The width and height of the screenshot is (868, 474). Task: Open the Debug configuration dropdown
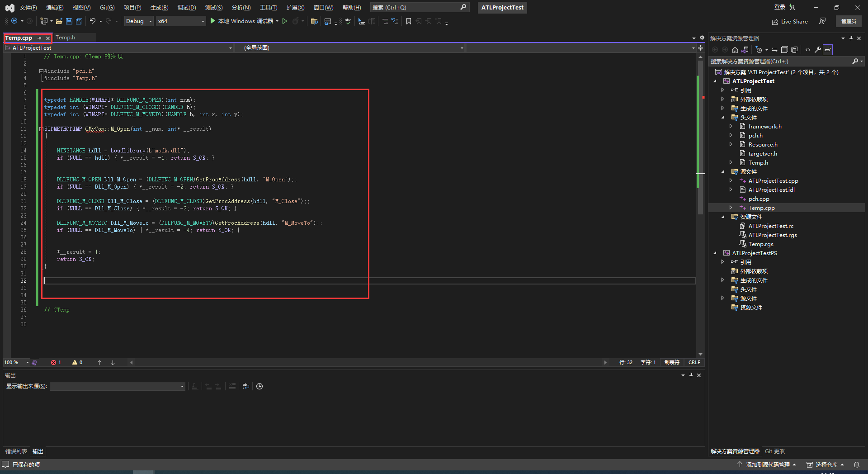[x=139, y=21]
